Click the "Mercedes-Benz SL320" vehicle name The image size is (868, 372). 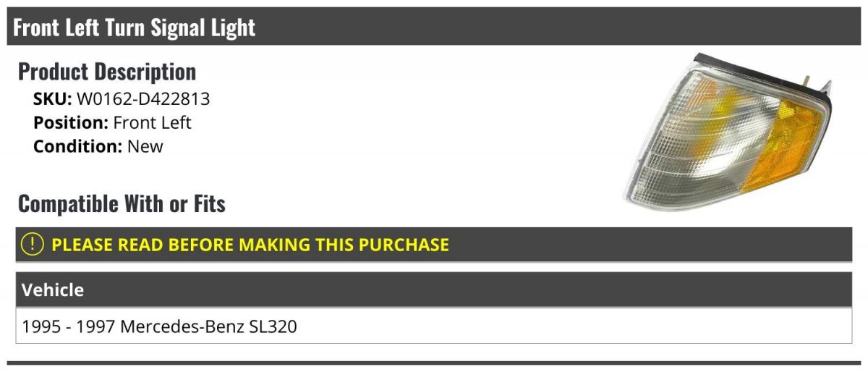(209, 326)
